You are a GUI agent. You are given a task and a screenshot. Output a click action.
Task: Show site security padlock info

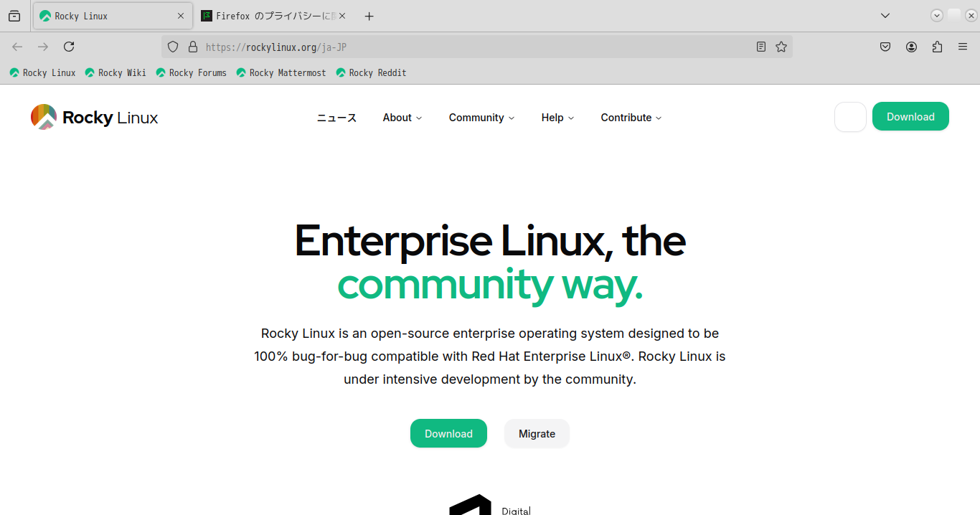coord(192,47)
